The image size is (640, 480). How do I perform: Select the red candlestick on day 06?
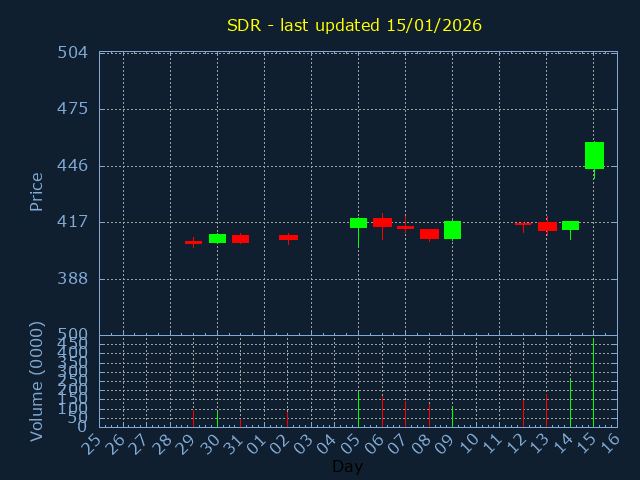[x=382, y=222]
